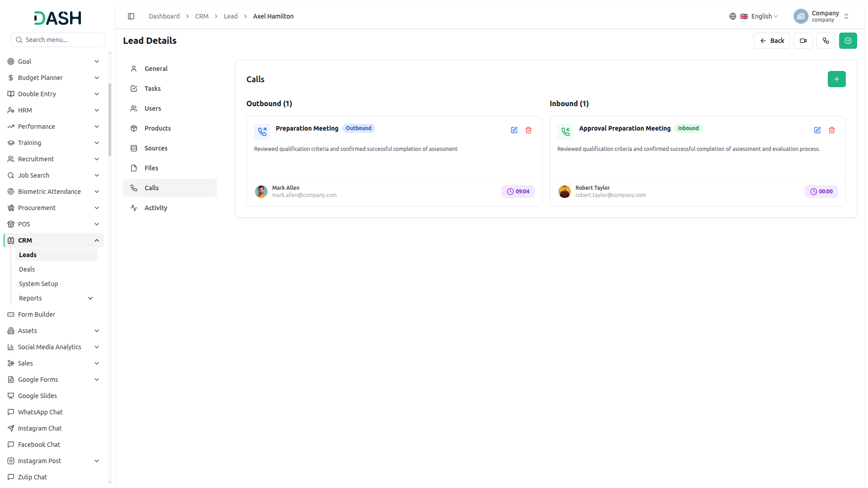The height and width of the screenshot is (488, 868).
Task: Open the Sources tab
Action: pyautogui.click(x=170, y=148)
